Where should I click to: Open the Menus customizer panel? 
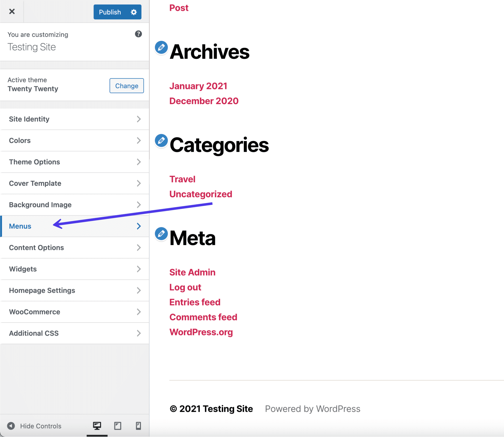pos(75,226)
